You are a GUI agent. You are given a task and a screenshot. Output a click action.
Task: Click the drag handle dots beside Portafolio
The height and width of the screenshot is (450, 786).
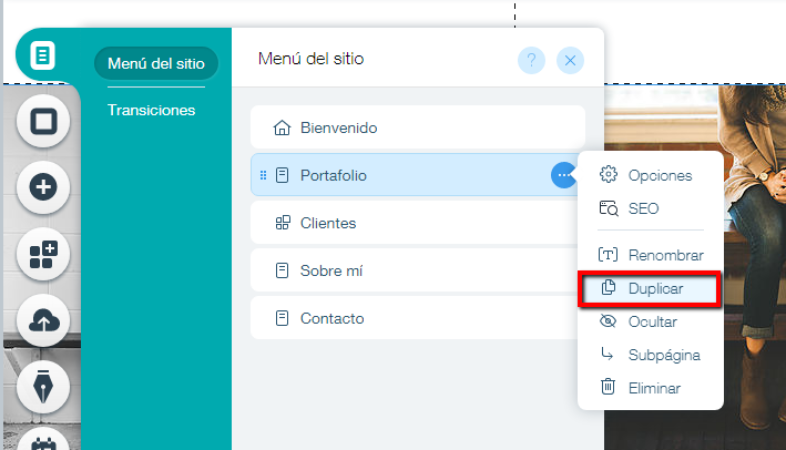(x=263, y=175)
